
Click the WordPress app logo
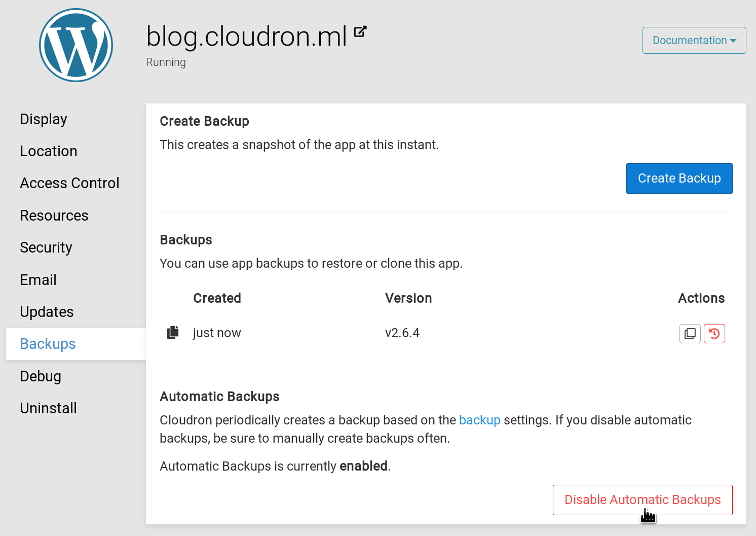pos(76,45)
